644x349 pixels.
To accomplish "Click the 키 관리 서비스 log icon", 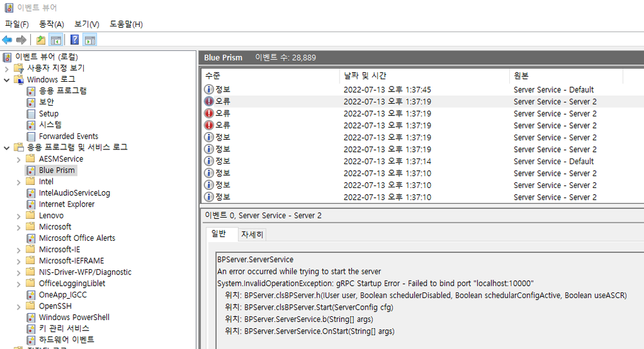I will pos(31,329).
